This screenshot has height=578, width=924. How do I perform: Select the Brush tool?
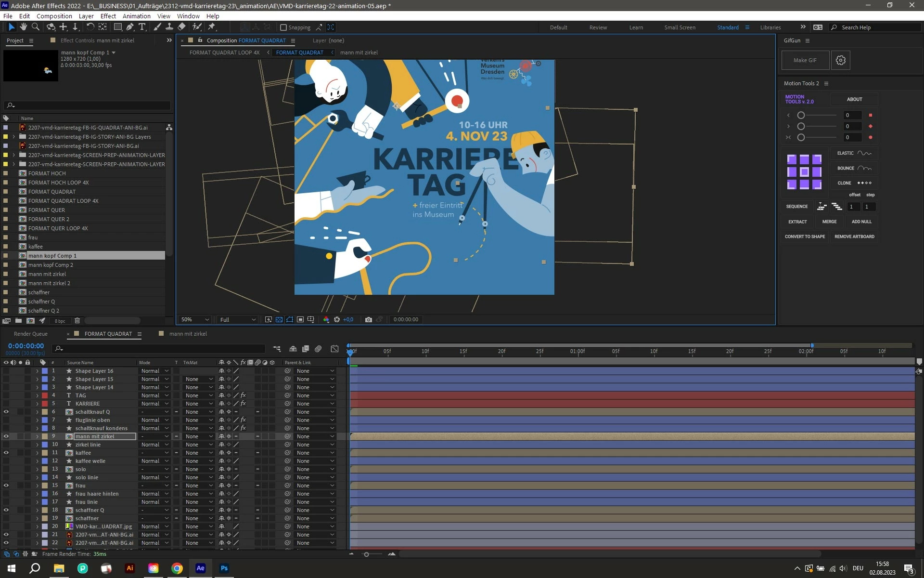coord(157,27)
